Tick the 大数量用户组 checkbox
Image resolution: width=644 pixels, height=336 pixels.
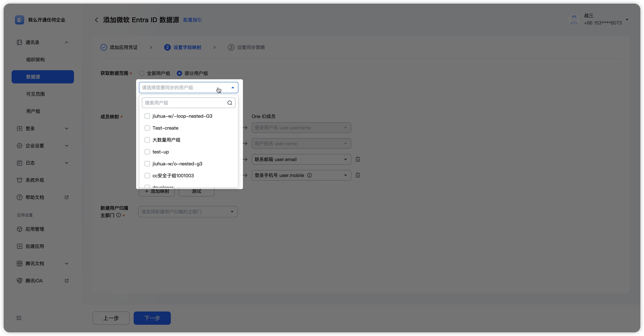(147, 140)
